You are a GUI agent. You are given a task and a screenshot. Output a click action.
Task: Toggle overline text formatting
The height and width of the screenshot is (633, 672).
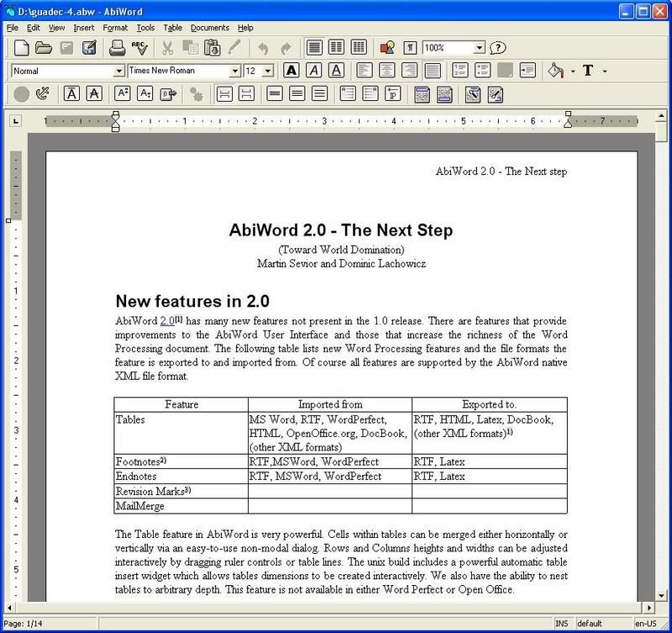click(71, 93)
